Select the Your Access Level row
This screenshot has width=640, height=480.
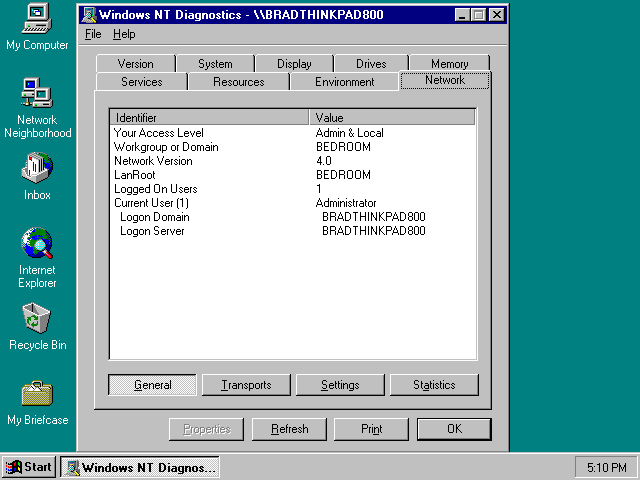(x=293, y=133)
